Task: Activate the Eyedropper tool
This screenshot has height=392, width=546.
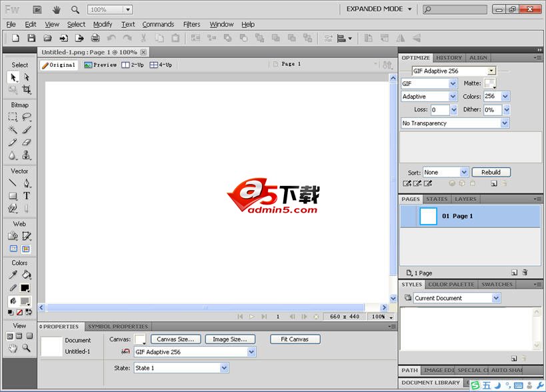Action: (13, 274)
